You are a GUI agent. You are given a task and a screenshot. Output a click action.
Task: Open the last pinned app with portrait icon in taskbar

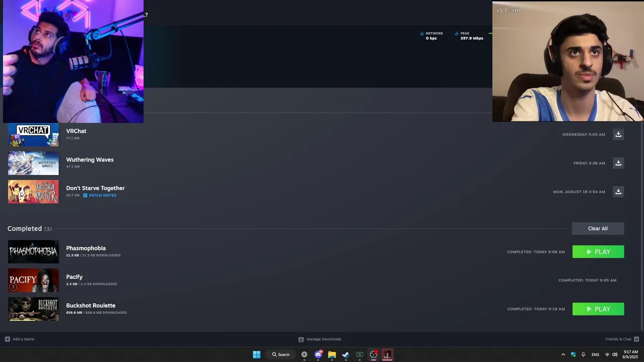tap(387, 354)
